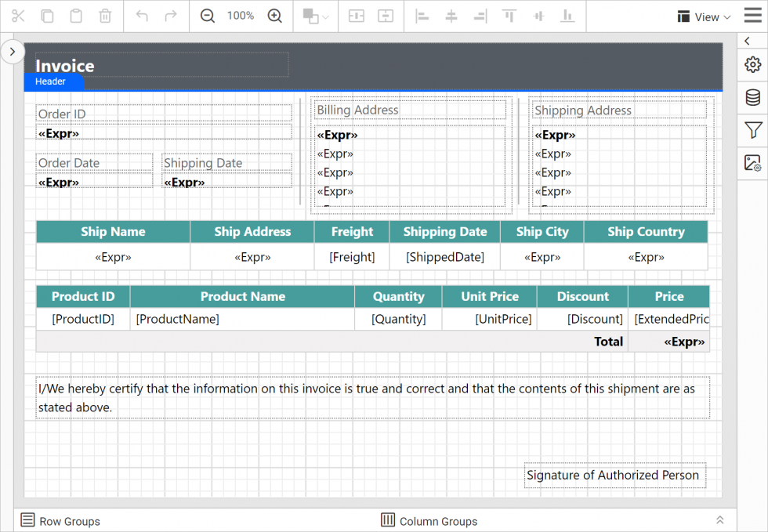768x532 pixels.
Task: Click the equal width sizing icon
Action: tap(356, 16)
